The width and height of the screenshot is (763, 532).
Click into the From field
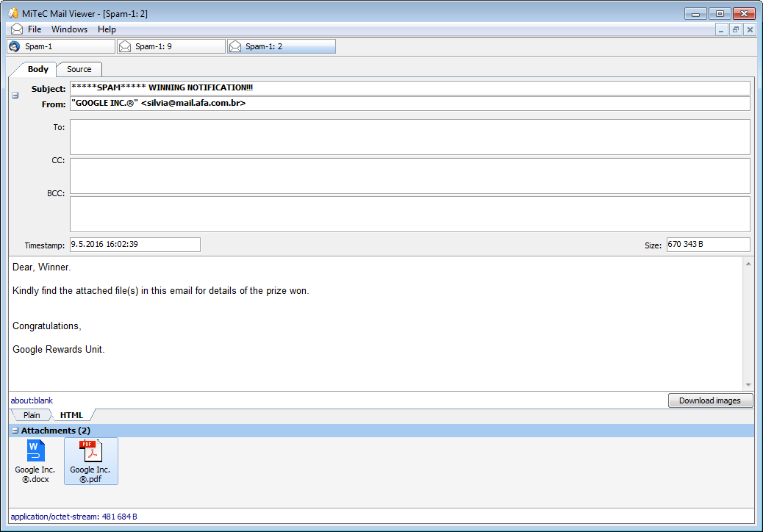click(409, 104)
